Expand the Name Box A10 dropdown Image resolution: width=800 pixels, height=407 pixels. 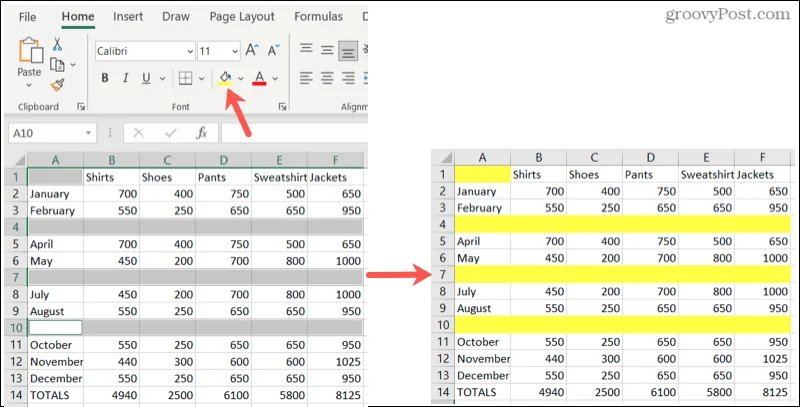88,133
